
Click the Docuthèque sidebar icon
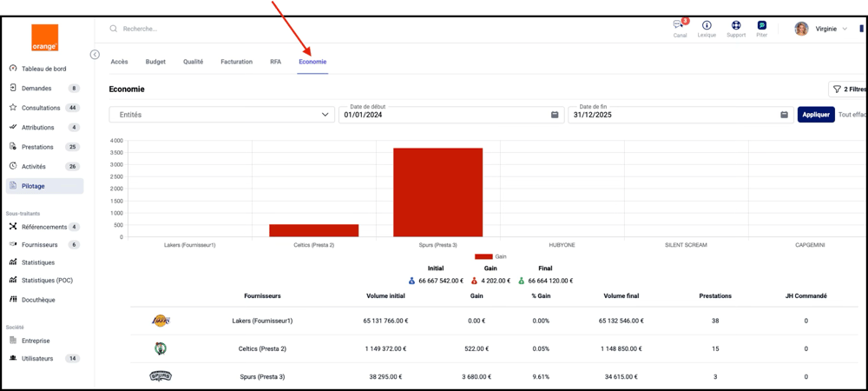(x=13, y=300)
